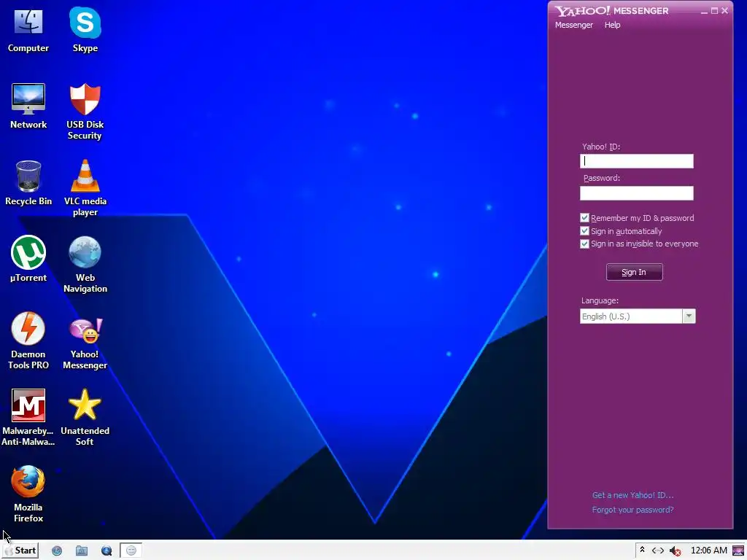The height and width of the screenshot is (560, 747).
Task: Select Daemon Tools PRO icon
Action: coord(28,341)
